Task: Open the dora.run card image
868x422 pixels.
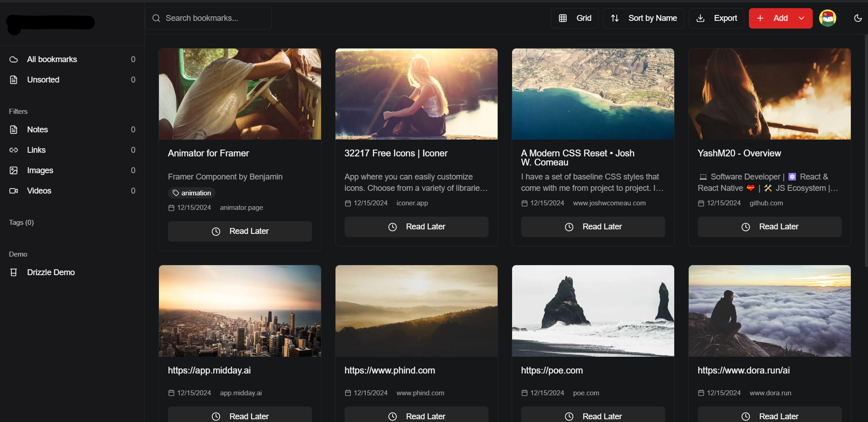Action: click(770, 311)
